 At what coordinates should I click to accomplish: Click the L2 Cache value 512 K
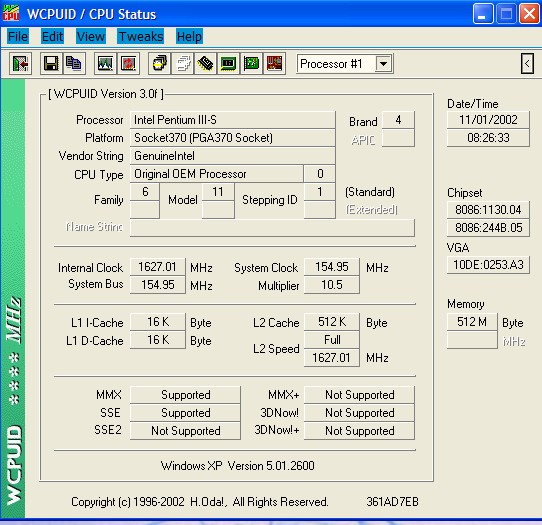click(332, 322)
